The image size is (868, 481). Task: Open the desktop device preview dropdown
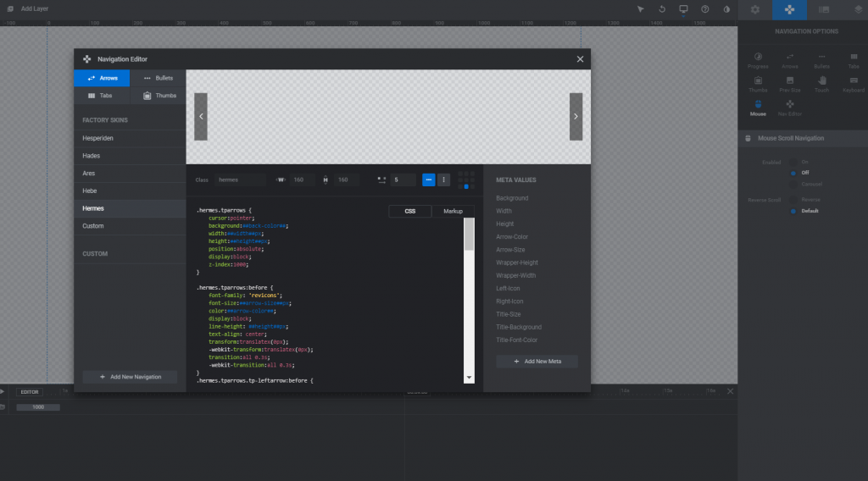click(683, 9)
